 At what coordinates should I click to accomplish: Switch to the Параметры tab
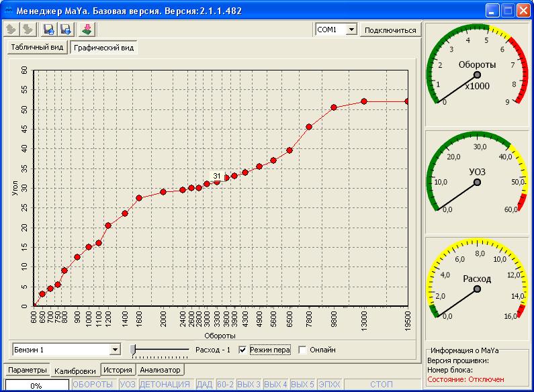click(28, 370)
